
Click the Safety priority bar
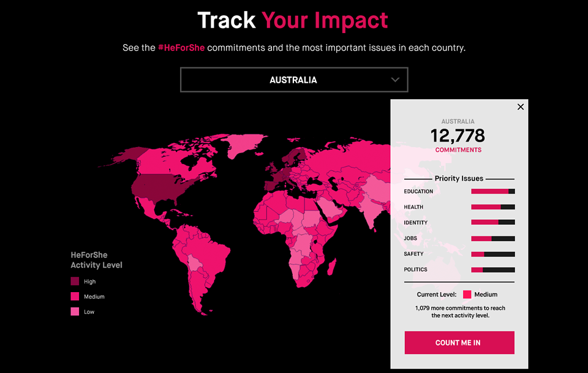point(493,254)
